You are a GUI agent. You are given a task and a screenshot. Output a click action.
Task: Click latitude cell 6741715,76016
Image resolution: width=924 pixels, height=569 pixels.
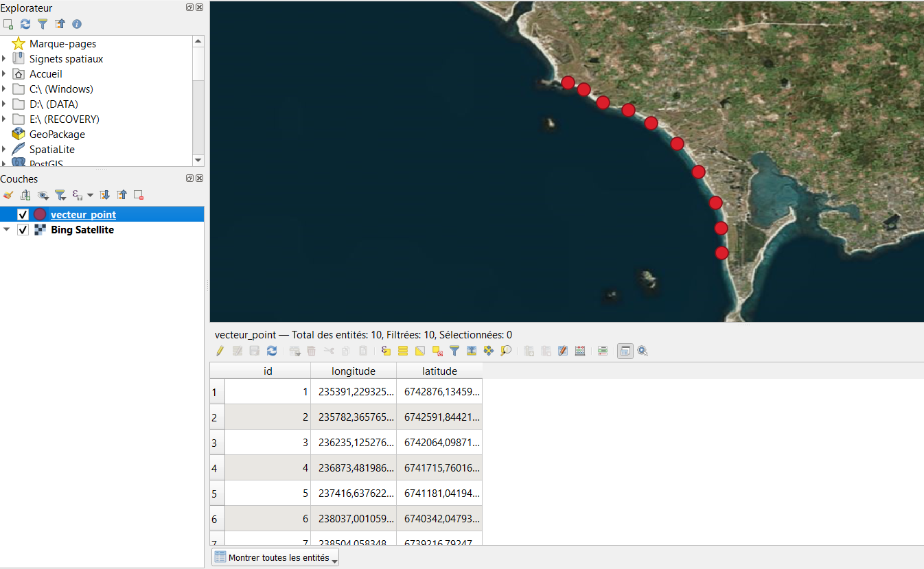pos(439,468)
